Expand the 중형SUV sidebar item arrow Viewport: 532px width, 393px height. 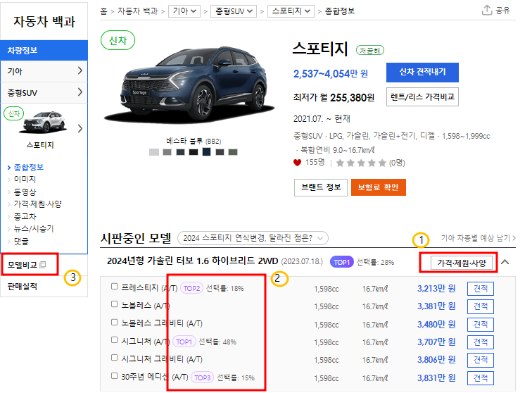click(x=80, y=92)
